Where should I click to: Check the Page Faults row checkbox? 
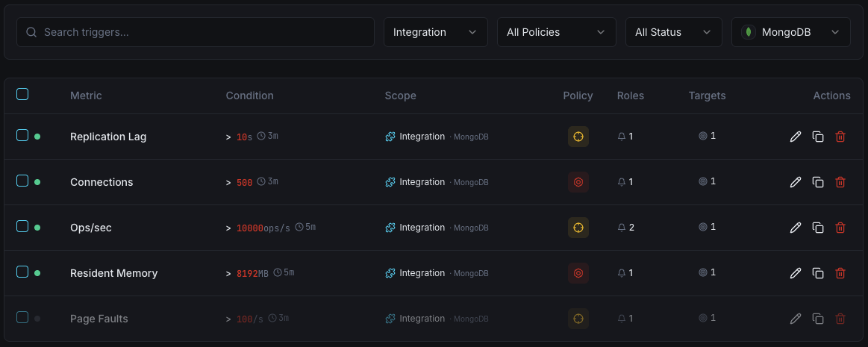[22, 317]
